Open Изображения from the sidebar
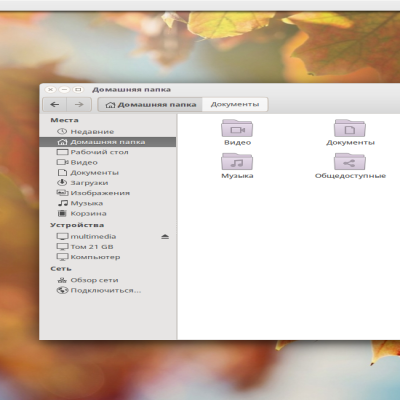The image size is (400, 400). pyautogui.click(x=108, y=193)
